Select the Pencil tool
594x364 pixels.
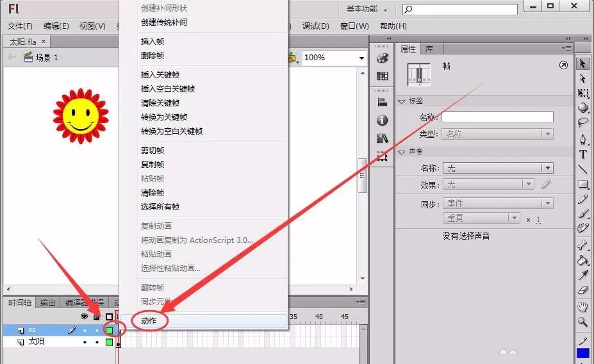coord(582,199)
